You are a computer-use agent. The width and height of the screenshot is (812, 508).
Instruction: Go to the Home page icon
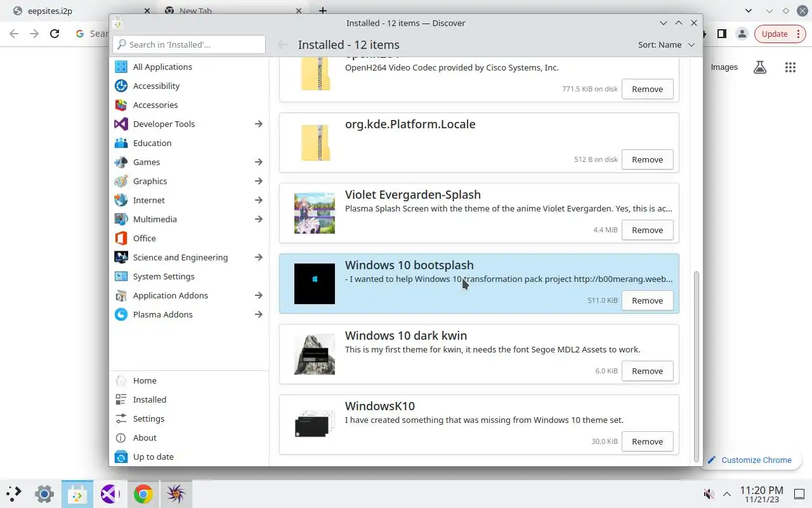pyautogui.click(x=121, y=380)
